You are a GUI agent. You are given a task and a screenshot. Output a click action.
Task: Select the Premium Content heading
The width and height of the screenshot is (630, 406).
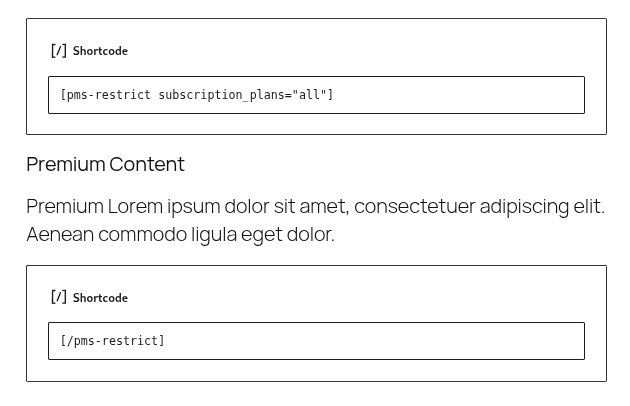click(x=105, y=164)
